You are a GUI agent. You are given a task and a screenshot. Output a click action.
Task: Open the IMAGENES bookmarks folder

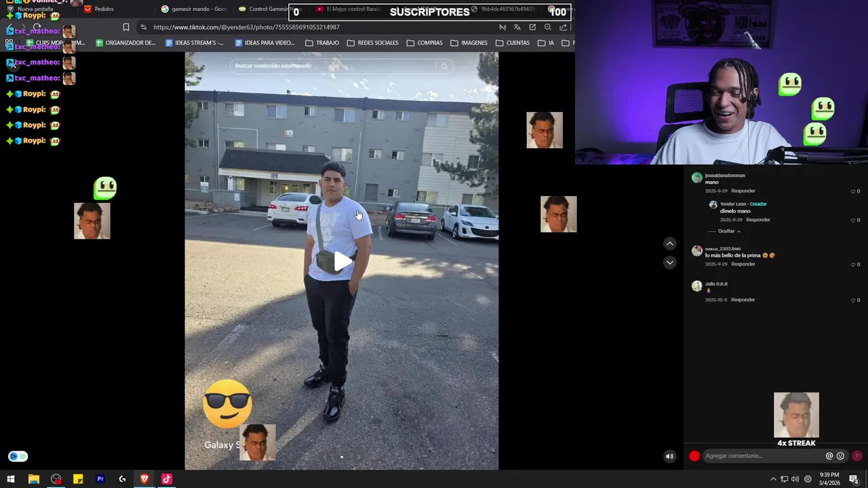tap(469, 43)
